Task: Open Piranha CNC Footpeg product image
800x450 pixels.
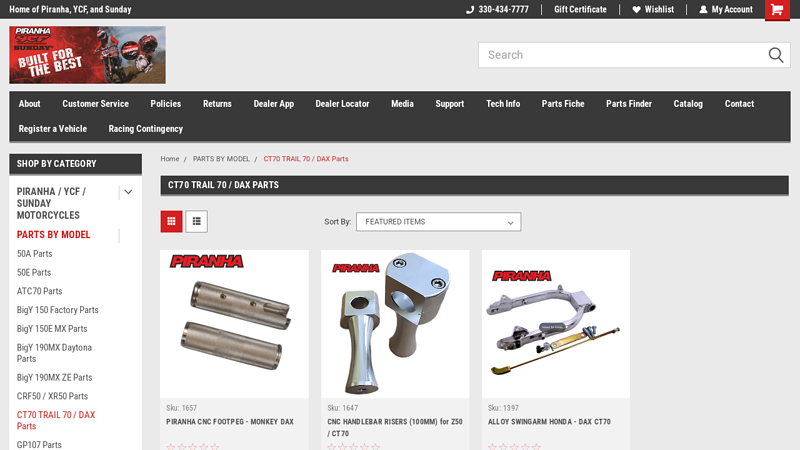Action: (234, 325)
